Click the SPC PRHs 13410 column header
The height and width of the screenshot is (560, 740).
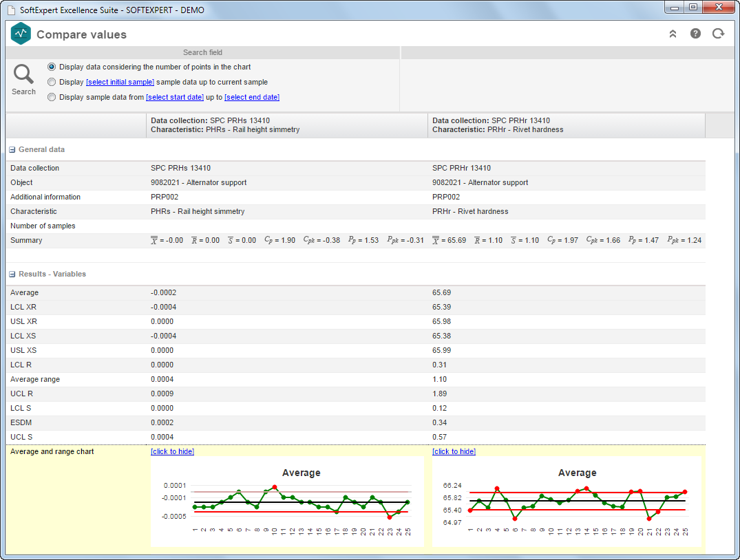click(x=287, y=125)
